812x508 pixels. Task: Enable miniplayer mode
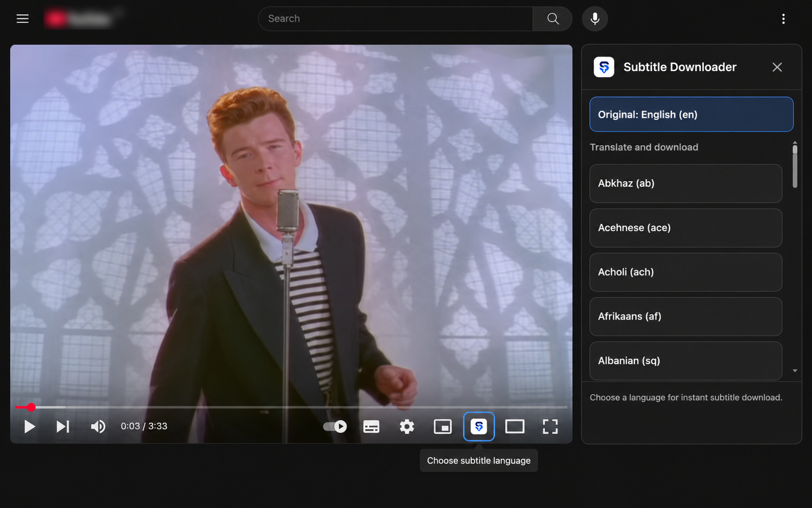click(443, 427)
